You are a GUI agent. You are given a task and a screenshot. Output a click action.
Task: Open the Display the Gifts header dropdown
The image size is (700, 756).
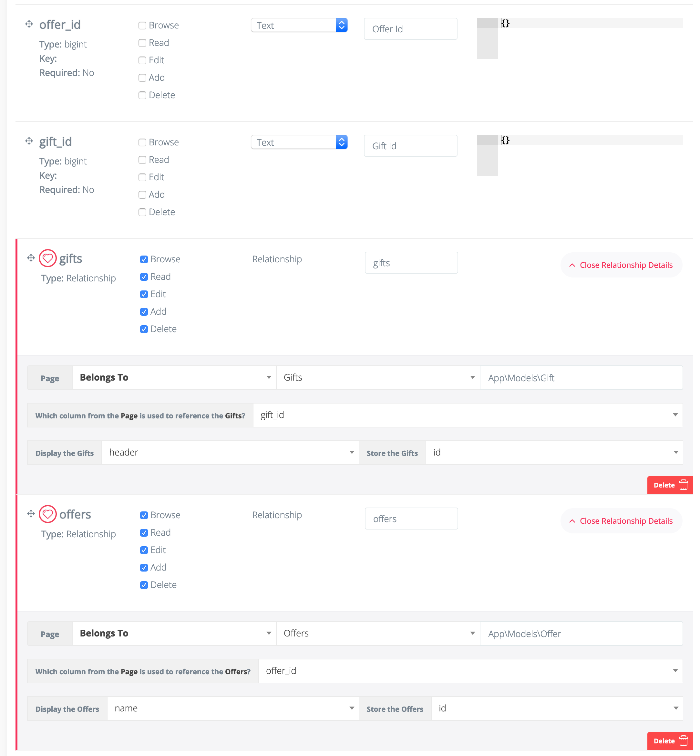coord(230,452)
